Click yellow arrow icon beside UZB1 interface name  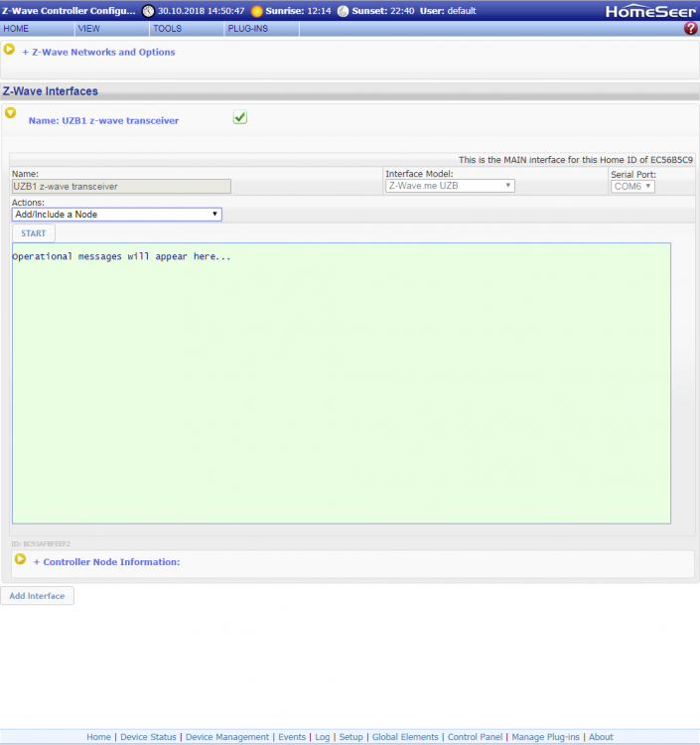pyautogui.click(x=11, y=113)
